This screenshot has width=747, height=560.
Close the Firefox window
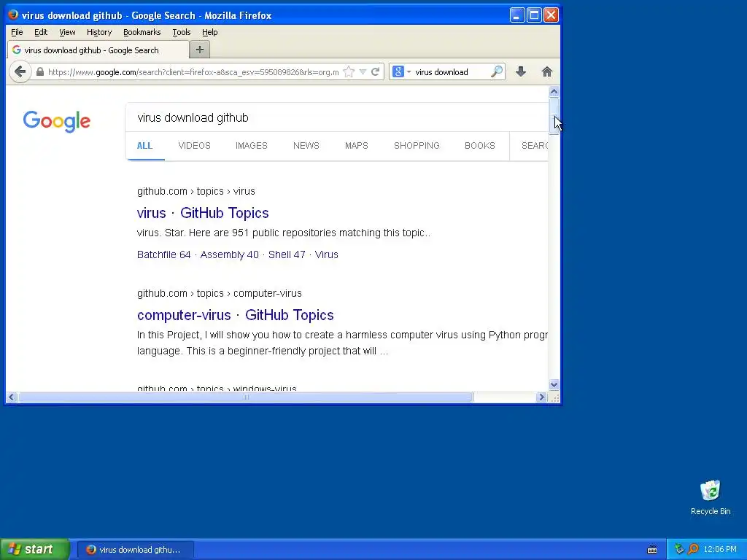tap(551, 15)
